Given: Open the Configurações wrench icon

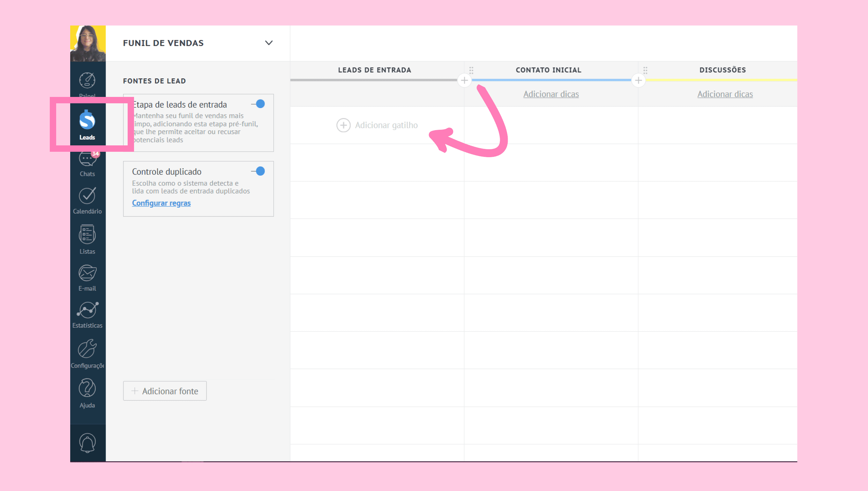Looking at the screenshot, I should (87, 349).
